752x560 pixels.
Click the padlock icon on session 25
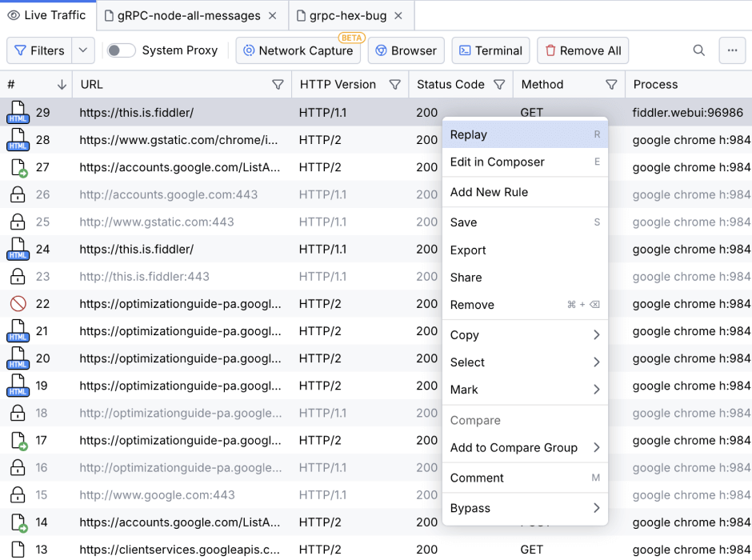pyautogui.click(x=18, y=222)
